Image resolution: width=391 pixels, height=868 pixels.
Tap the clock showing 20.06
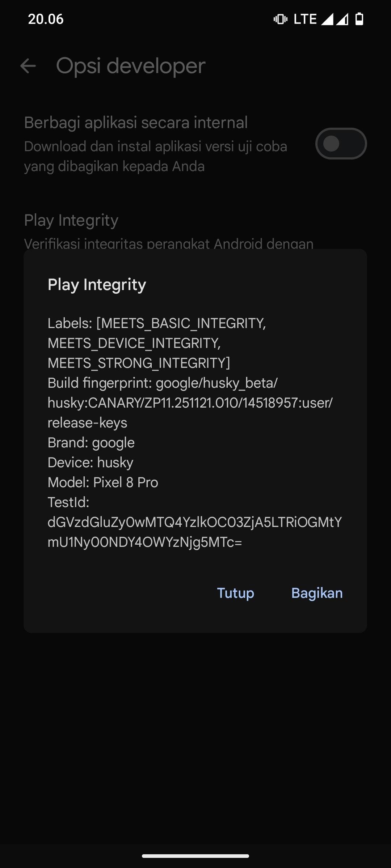coord(46,19)
